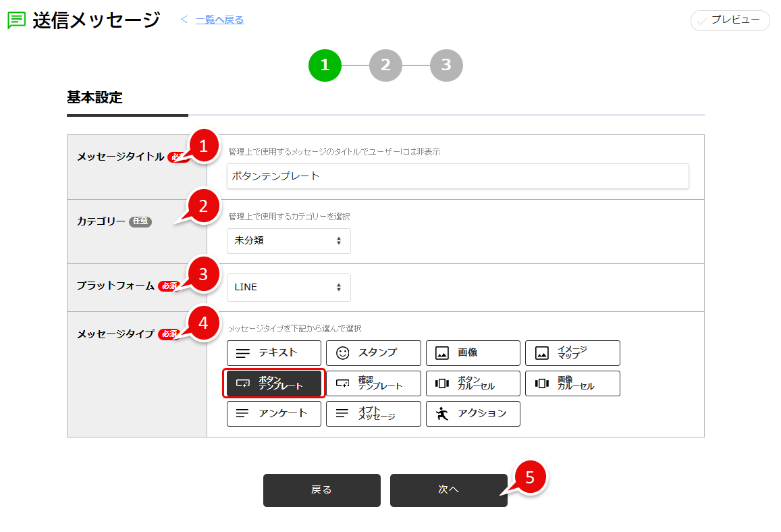
Task: Click inside the メッセージタイトル input field
Action: pyautogui.click(x=458, y=176)
